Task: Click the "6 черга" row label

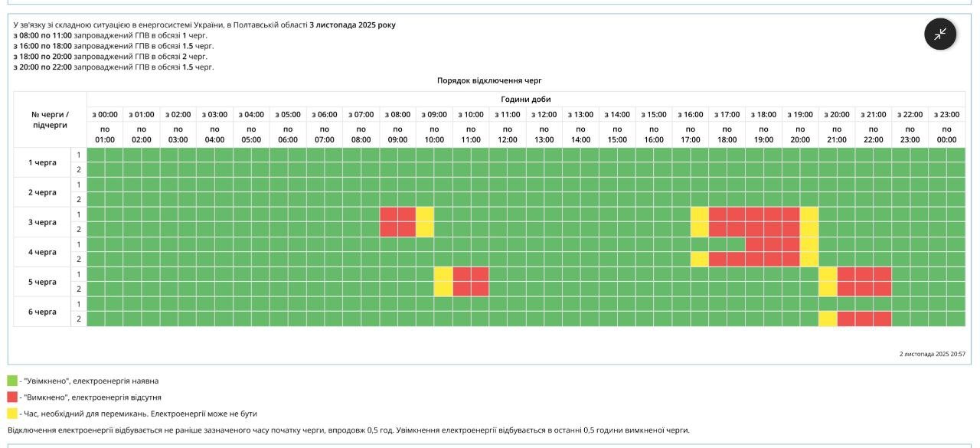Action: pos(42,312)
